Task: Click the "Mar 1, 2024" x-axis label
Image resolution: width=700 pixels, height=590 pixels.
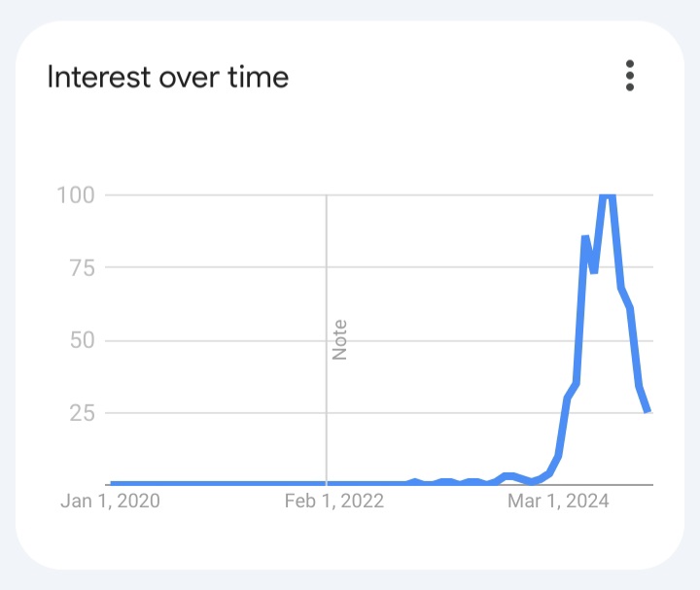Action: click(558, 501)
